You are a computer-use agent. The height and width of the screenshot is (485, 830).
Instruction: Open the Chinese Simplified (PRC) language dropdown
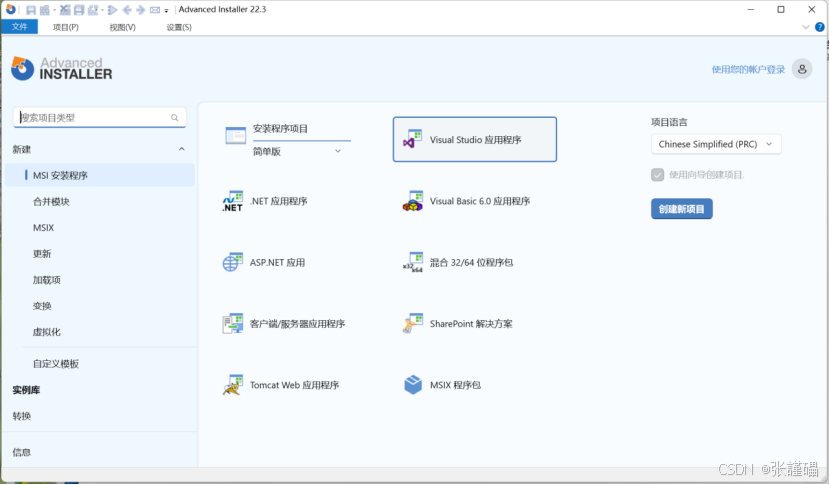tap(716, 144)
